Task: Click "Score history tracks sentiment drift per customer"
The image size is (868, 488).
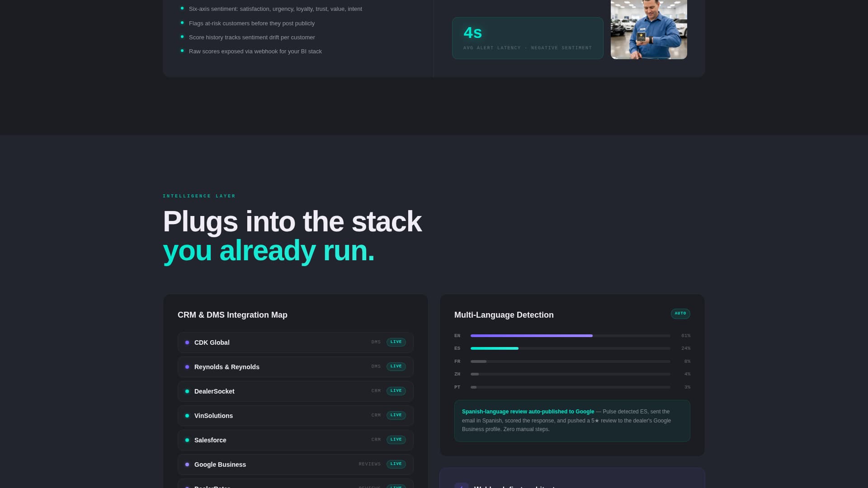Action: click(252, 38)
